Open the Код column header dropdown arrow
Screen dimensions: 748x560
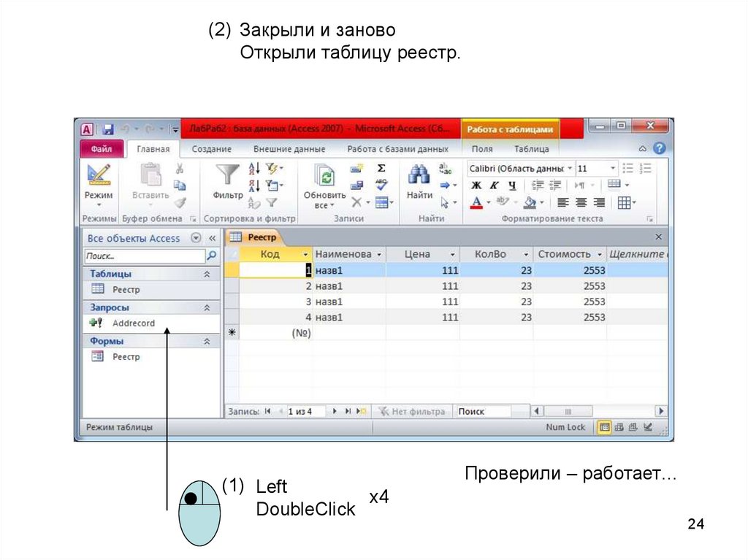(x=305, y=255)
